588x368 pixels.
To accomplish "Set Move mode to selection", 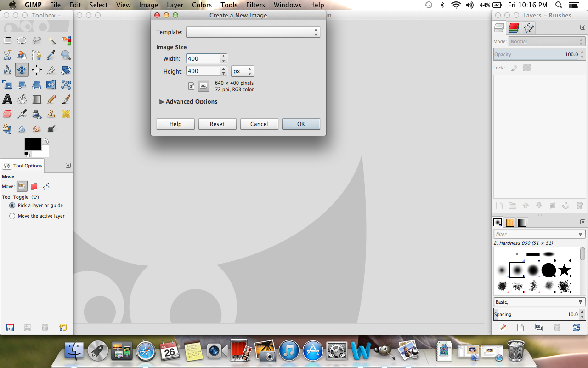I will pyautogui.click(x=34, y=186).
